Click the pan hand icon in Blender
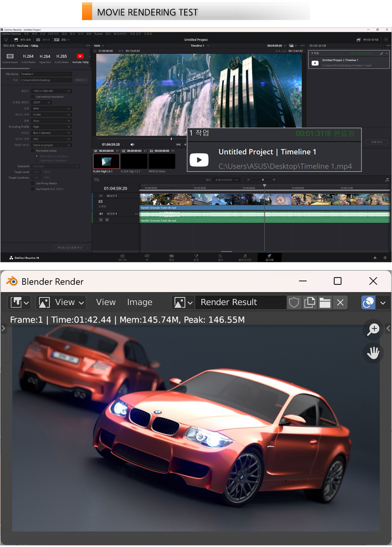The image size is (392, 547). coord(373,352)
